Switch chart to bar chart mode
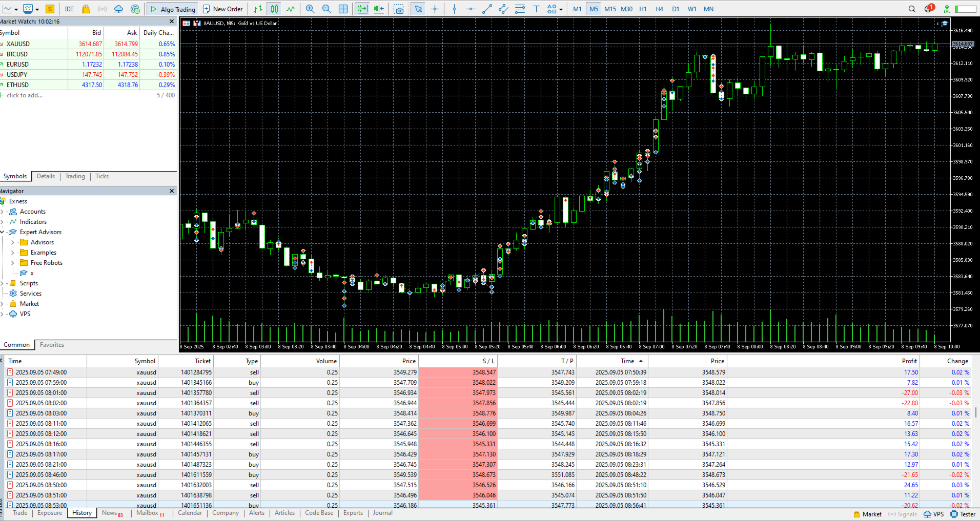Viewport: 980px width, 521px height. [258, 9]
